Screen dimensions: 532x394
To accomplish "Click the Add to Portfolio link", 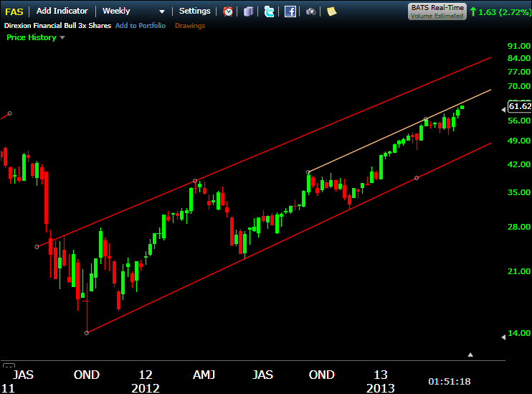I will click(x=141, y=25).
